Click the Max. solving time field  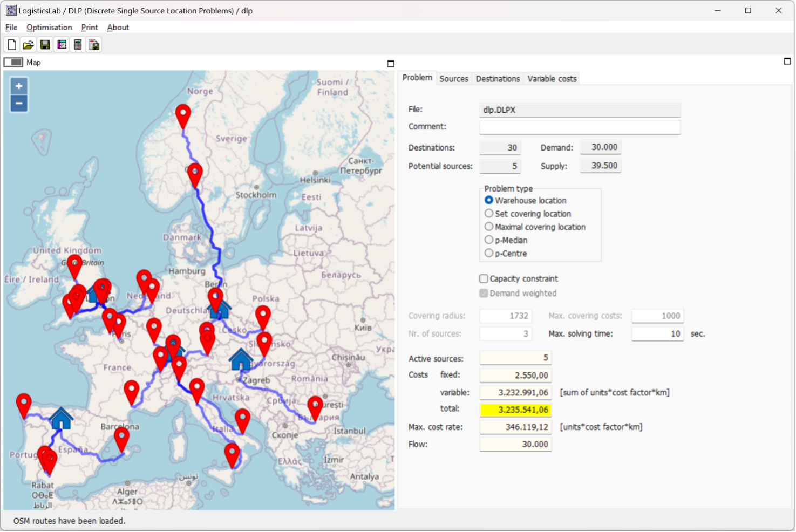pos(657,334)
